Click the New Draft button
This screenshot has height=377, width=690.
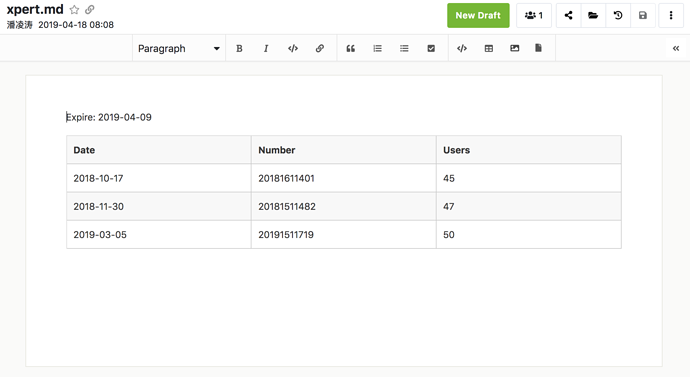(478, 15)
